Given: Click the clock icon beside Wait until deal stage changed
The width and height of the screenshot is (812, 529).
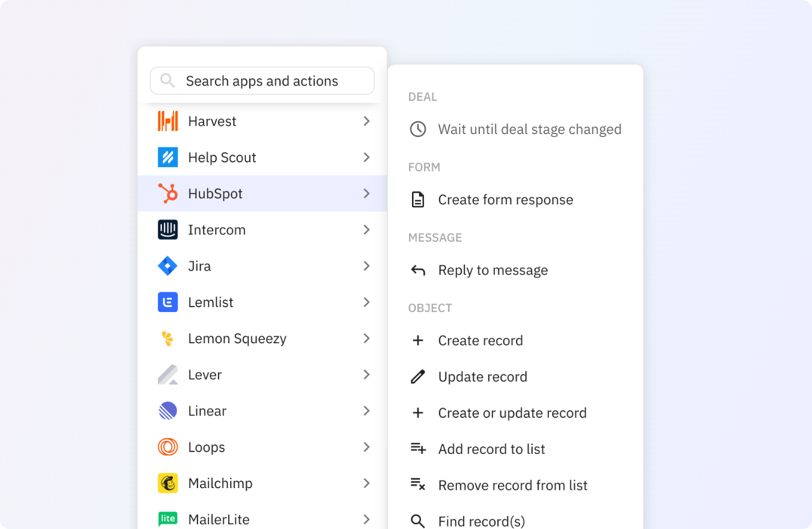Looking at the screenshot, I should (x=418, y=129).
